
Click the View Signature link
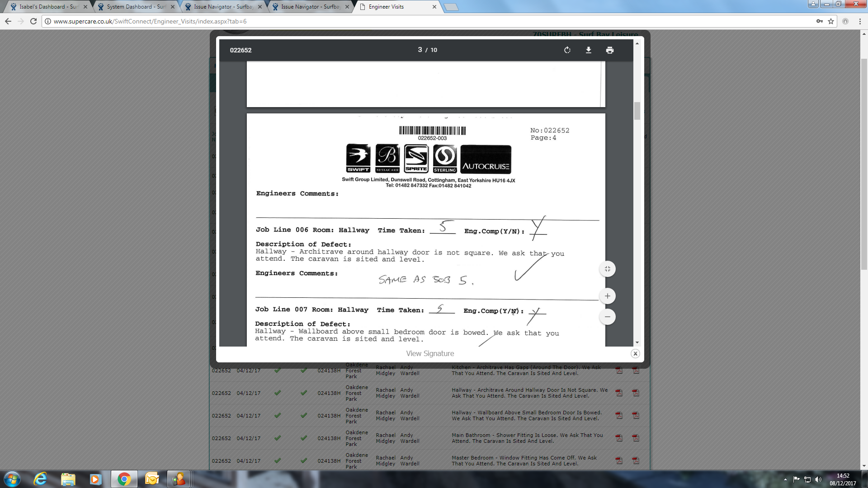point(429,354)
